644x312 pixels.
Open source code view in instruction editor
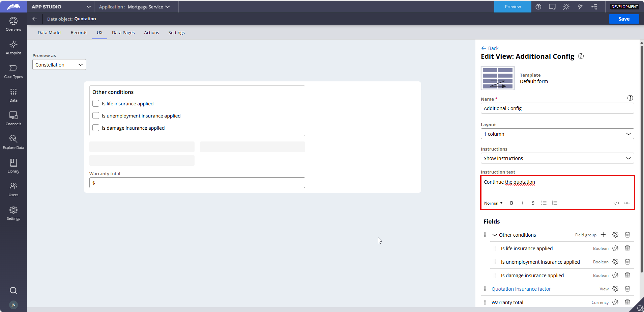pyautogui.click(x=616, y=203)
